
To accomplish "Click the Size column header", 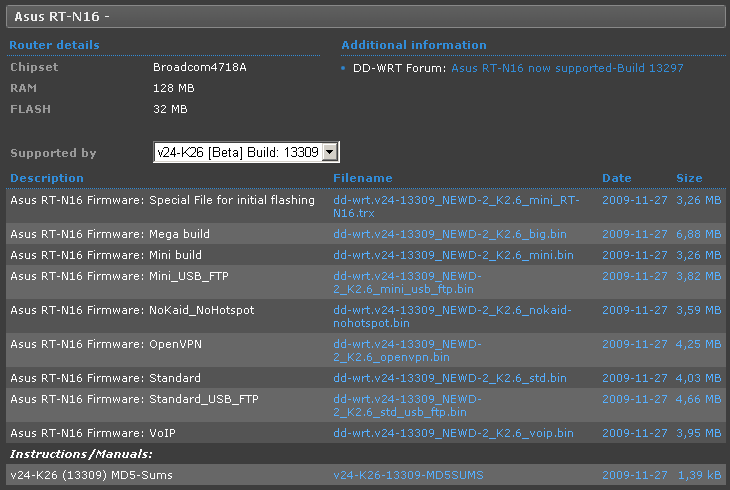I will [x=689, y=178].
